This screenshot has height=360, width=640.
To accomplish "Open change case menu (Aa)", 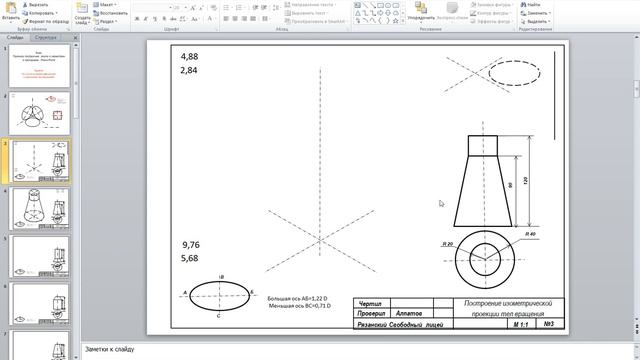I will (x=195, y=19).
